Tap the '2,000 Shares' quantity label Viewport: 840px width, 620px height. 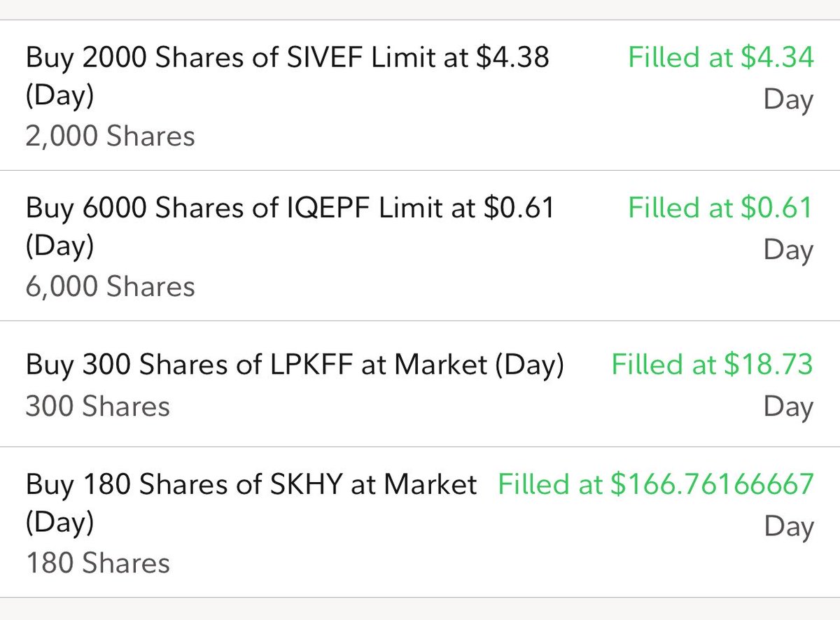tap(110, 136)
